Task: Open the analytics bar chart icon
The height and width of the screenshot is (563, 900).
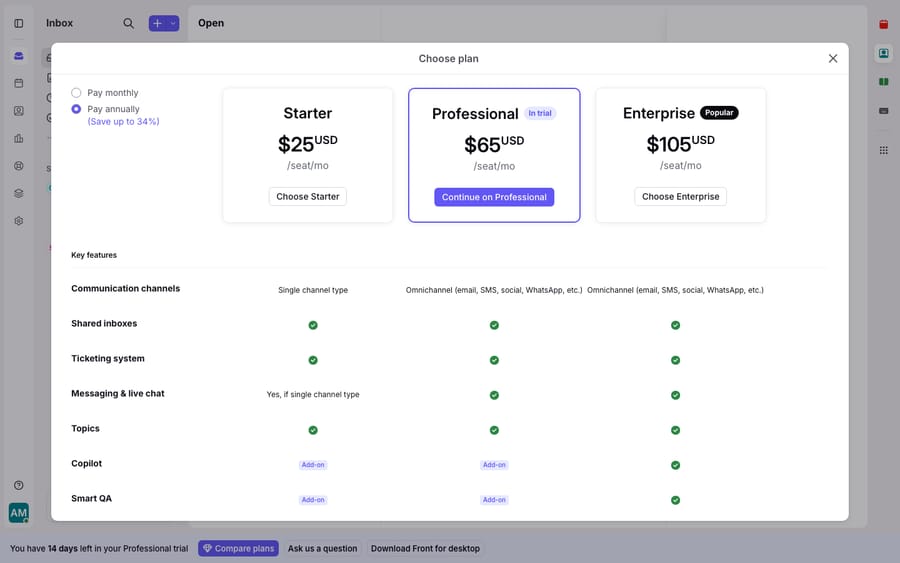Action: click(18, 138)
